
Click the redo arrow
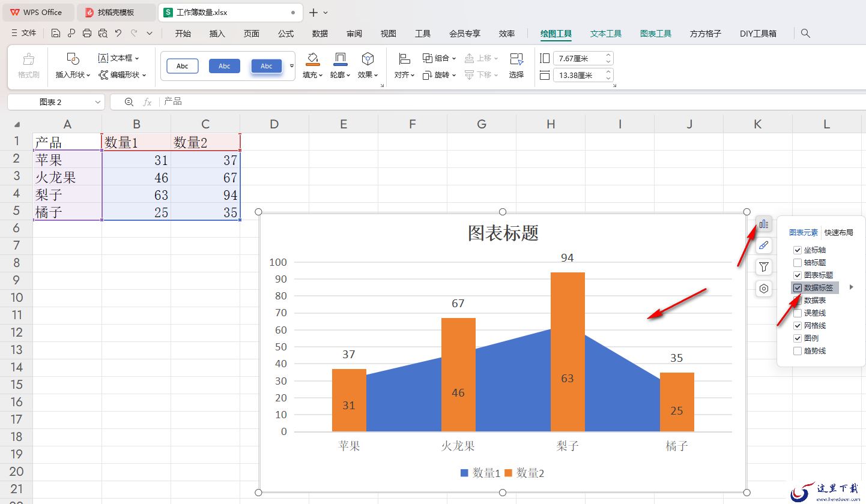[134, 33]
